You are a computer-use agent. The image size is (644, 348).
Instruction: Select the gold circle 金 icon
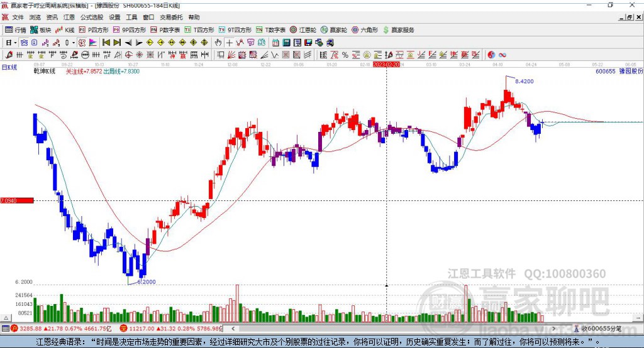tap(367, 55)
